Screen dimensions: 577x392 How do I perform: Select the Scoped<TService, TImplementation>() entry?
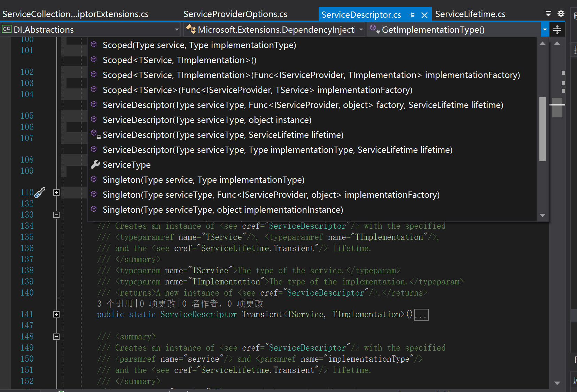click(179, 60)
